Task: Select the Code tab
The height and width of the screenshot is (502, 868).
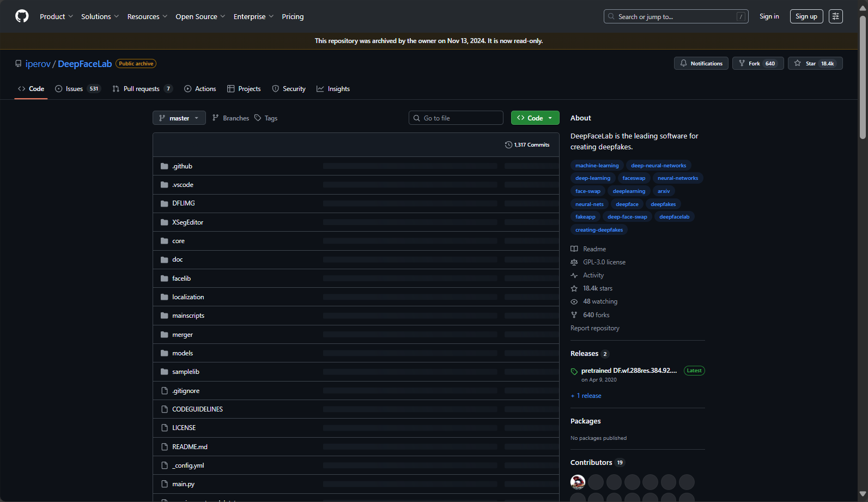Action: [x=31, y=89]
